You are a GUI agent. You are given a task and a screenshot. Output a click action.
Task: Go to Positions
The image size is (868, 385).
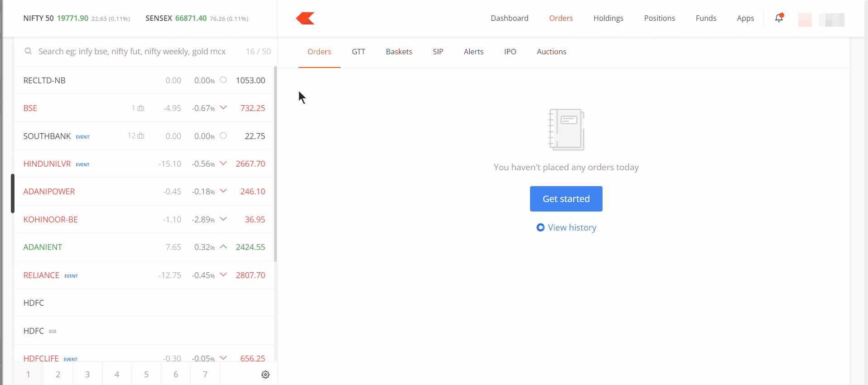pos(660,18)
